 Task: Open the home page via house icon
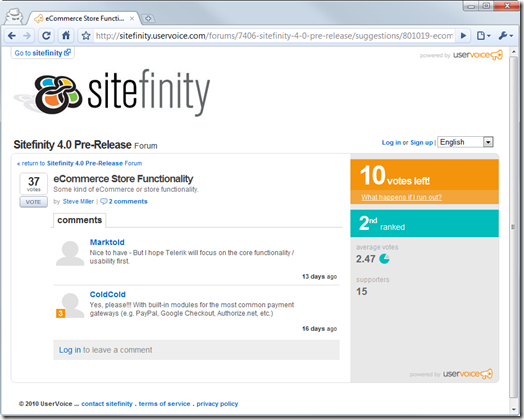point(66,35)
